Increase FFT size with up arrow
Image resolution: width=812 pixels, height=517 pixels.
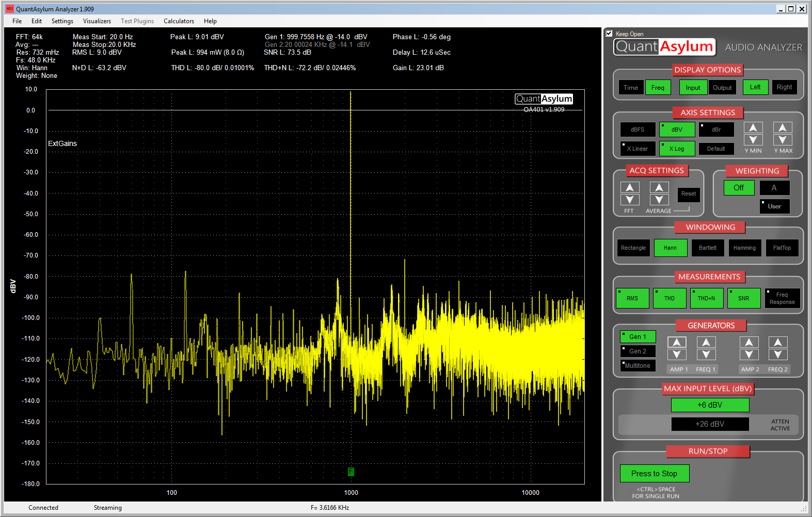pos(630,188)
